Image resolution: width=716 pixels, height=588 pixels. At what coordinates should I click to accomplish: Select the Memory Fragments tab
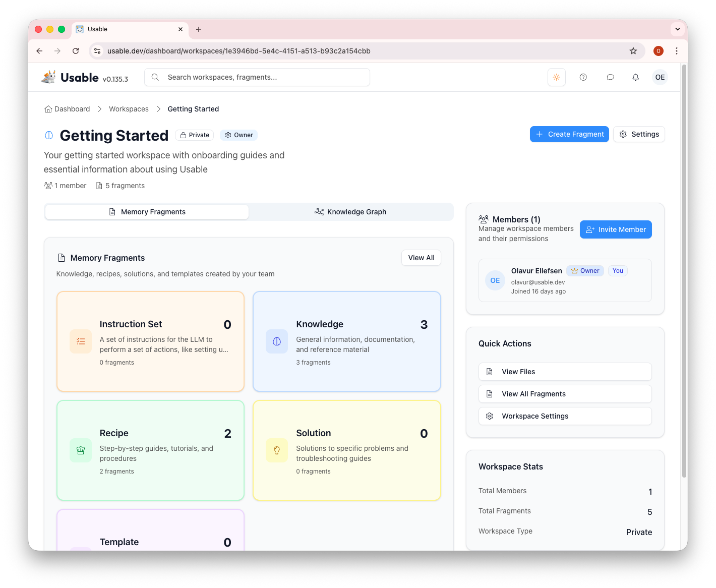coord(147,212)
